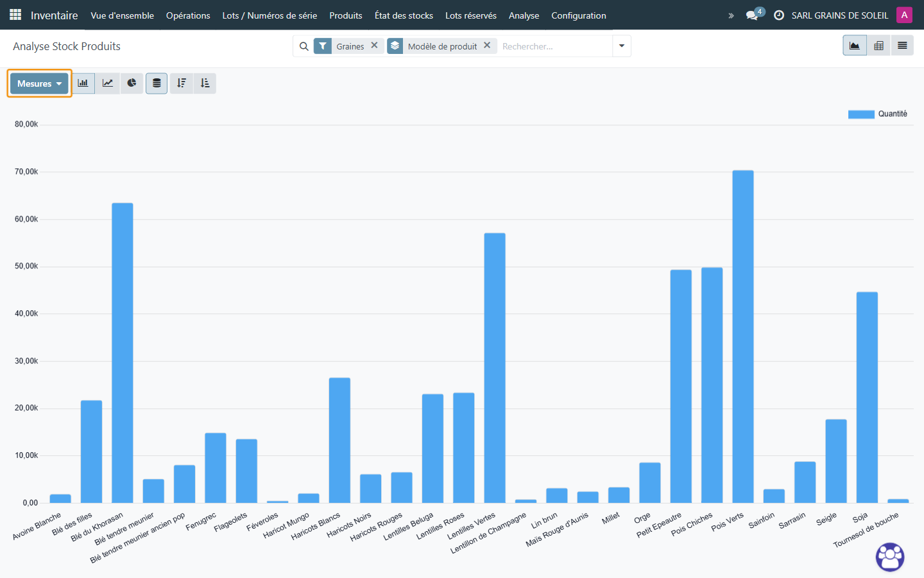Click the Sarrasin bar
The width and height of the screenshot is (924, 578).
click(x=805, y=482)
